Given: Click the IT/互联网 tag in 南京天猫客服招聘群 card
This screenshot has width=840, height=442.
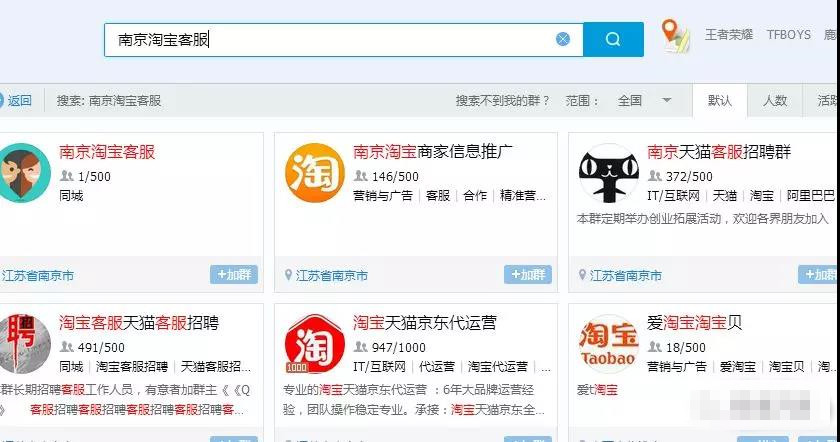Looking at the screenshot, I should click(673, 196).
